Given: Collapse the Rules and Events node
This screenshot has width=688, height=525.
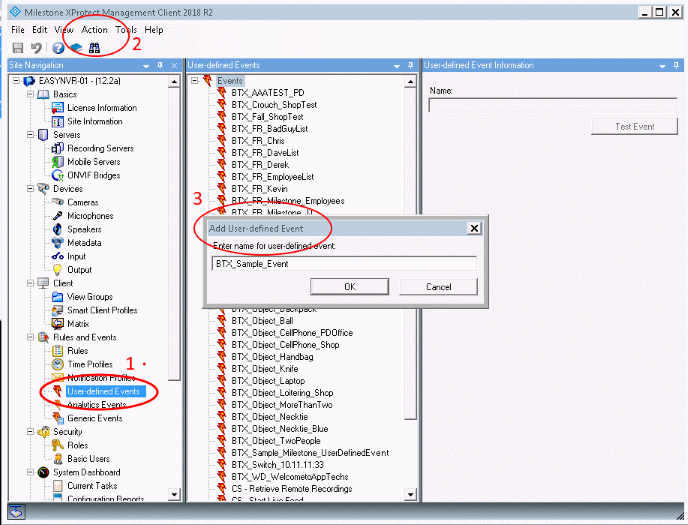Looking at the screenshot, I should point(30,337).
